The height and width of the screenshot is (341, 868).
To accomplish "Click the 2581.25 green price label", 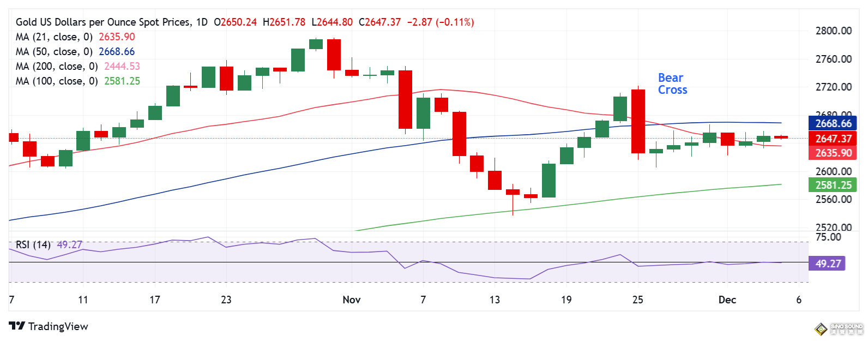I will [833, 185].
